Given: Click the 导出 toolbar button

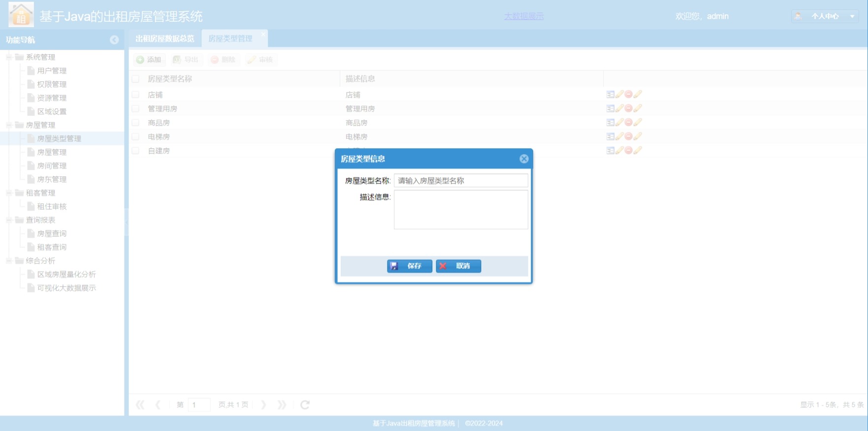Looking at the screenshot, I should [x=186, y=60].
